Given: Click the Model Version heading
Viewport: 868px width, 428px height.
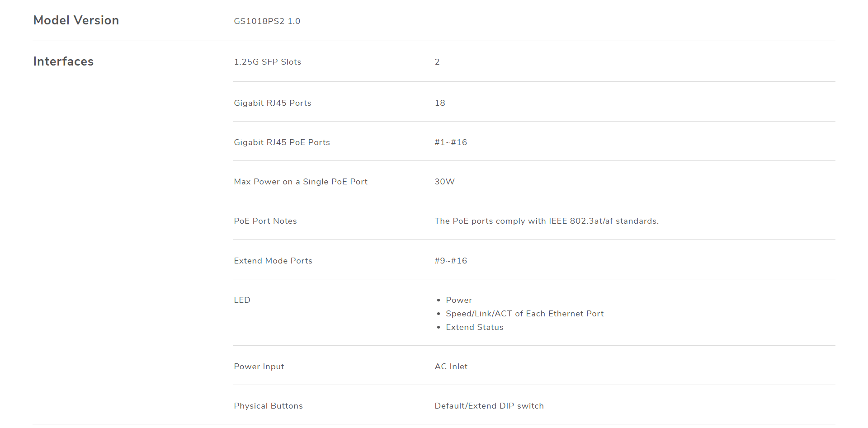Looking at the screenshot, I should 76,20.
